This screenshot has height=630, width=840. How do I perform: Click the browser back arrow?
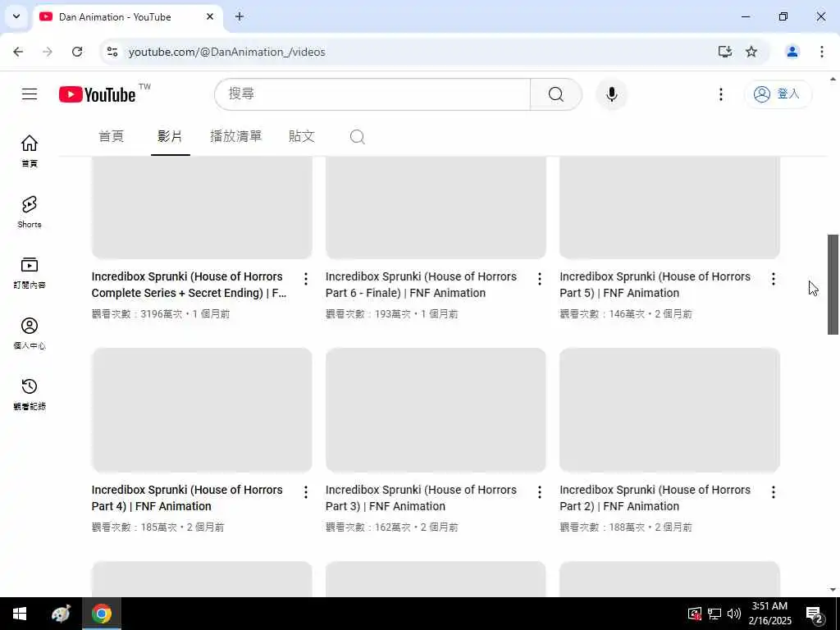[x=18, y=52]
